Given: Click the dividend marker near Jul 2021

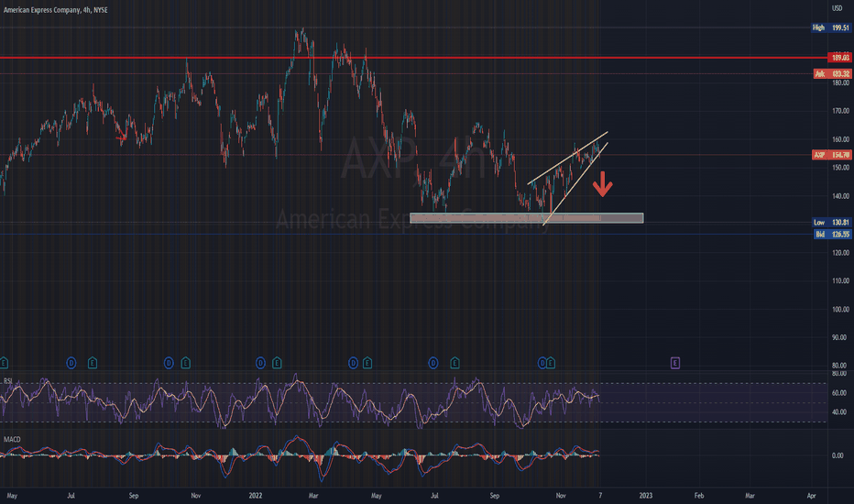Looking at the screenshot, I should point(71,363).
